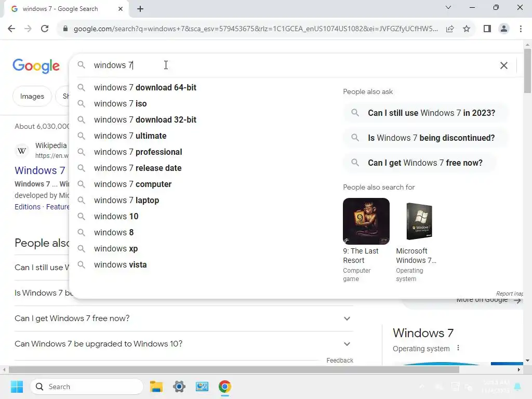Open the Report inappropriate predictions link
Screen dimensions: 532x399
click(509, 294)
